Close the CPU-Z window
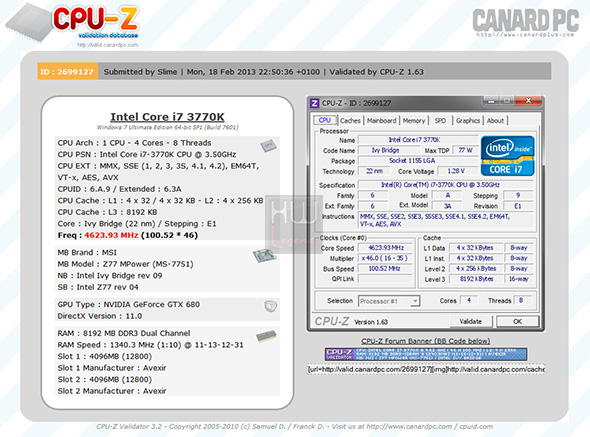Viewport: 590px width, 437px height. point(528,101)
